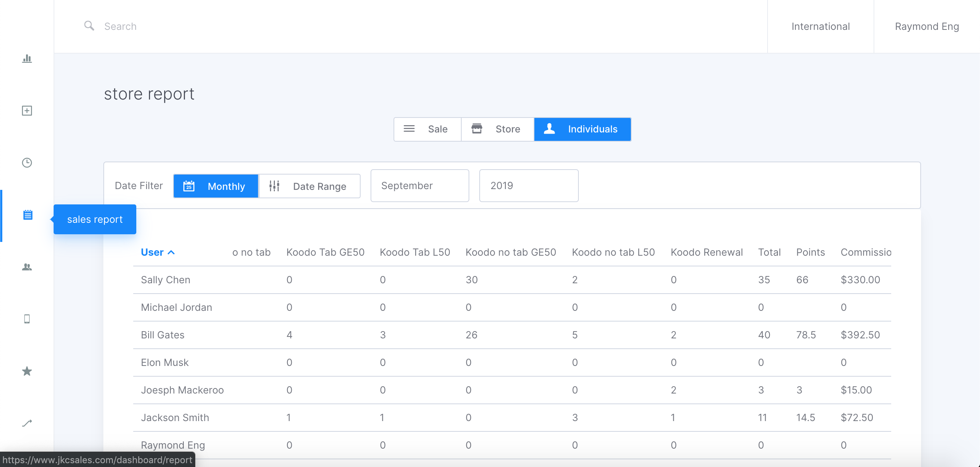Sort by Koodo no tab L50 column
Viewport: 980px width, 467px height.
click(x=613, y=252)
